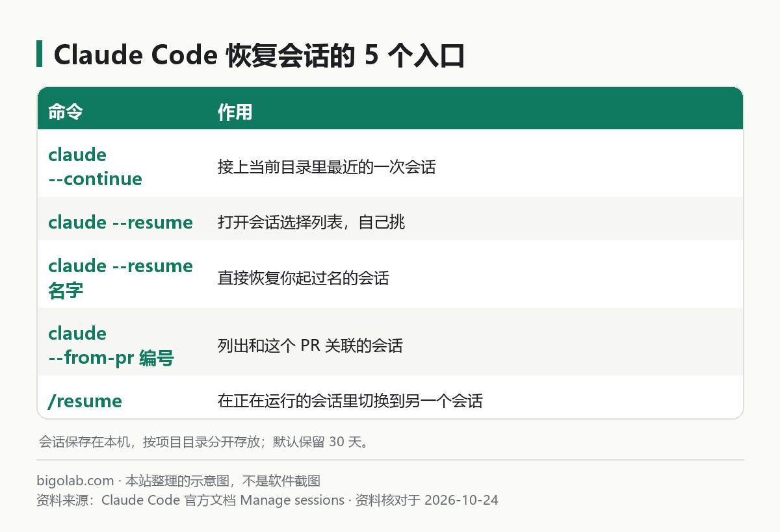The width and height of the screenshot is (780, 532).
Task: Click the "命令" column header
Action: click(x=66, y=112)
